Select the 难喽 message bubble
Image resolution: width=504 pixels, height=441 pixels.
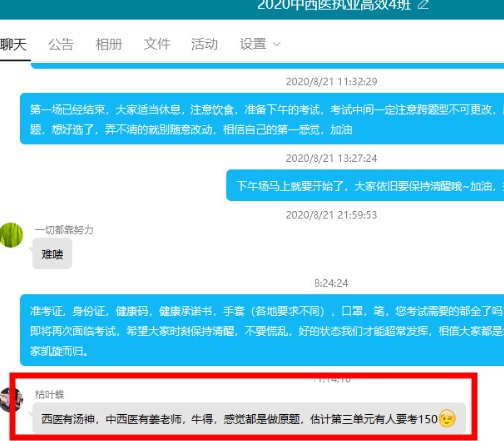click(53, 254)
